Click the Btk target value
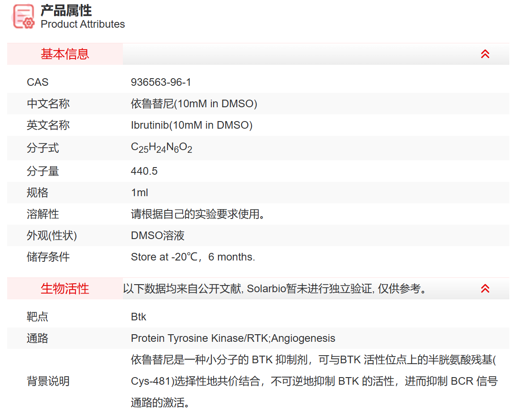The height and width of the screenshot is (420, 512). (138, 316)
